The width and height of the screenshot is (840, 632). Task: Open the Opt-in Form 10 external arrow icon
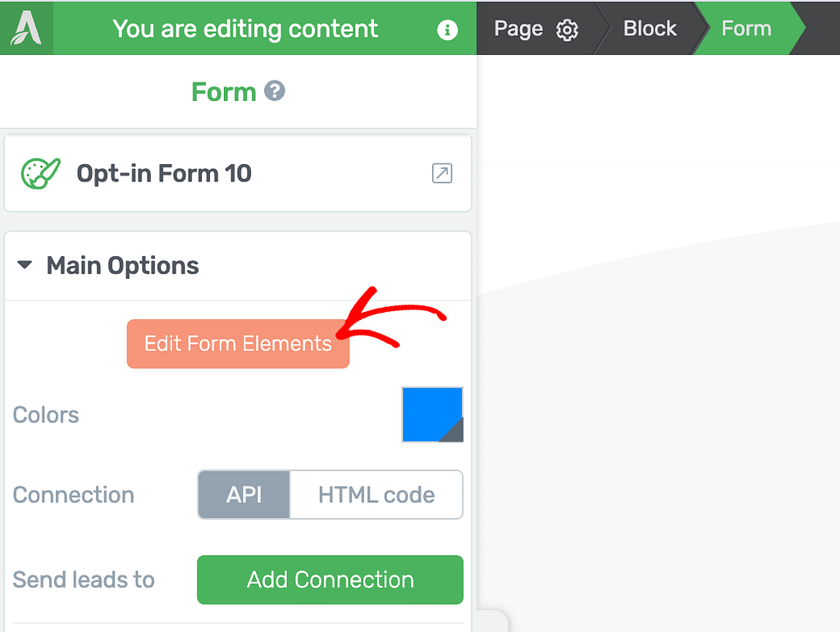pyautogui.click(x=442, y=173)
